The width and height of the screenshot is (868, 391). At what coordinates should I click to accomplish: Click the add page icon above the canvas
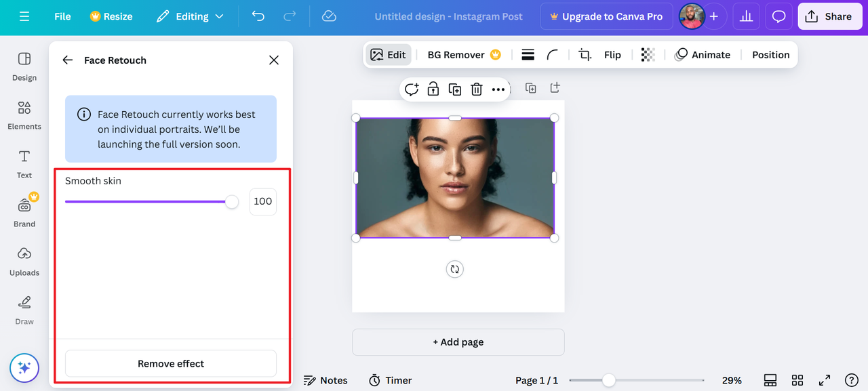(x=555, y=87)
